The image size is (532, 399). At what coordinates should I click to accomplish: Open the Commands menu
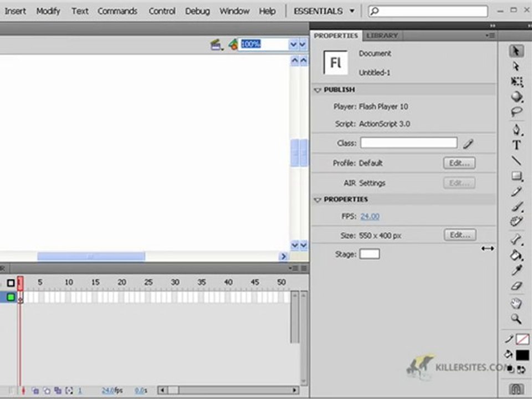tap(117, 11)
